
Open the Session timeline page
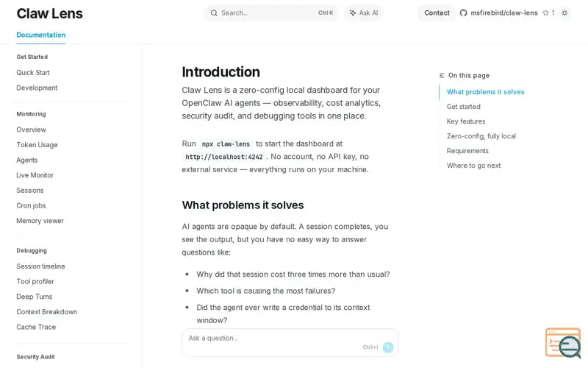pyautogui.click(x=40, y=266)
